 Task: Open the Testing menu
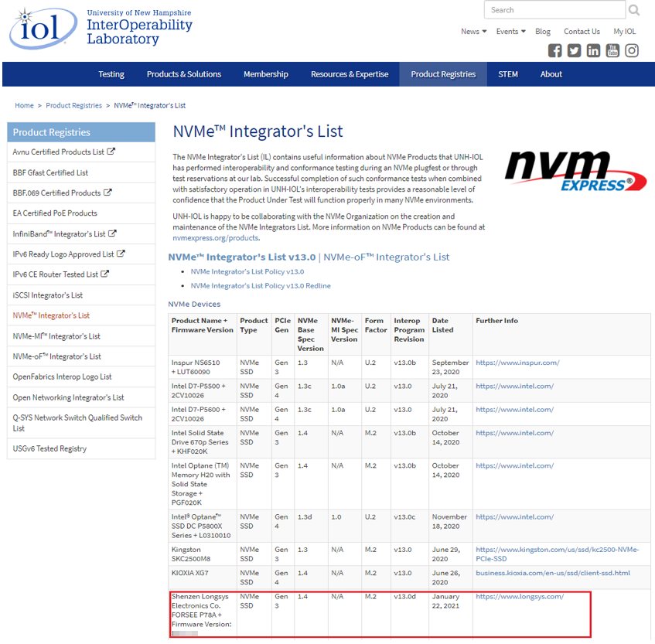tap(111, 74)
